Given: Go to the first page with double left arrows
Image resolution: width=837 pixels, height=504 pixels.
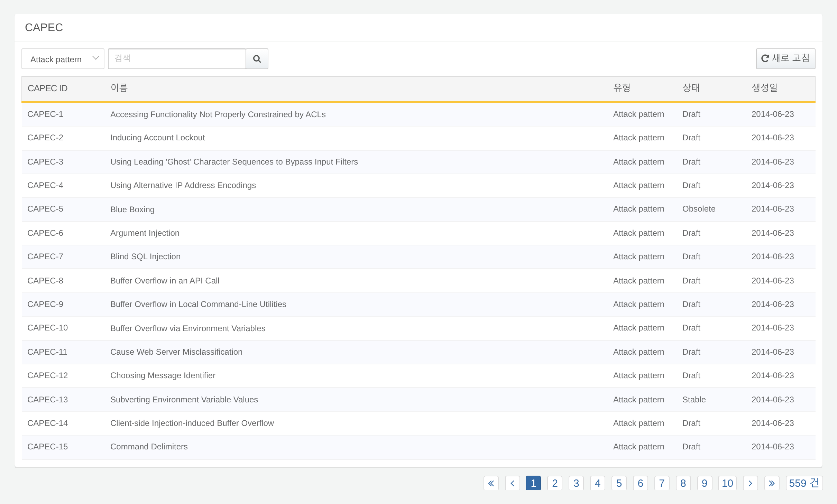Looking at the screenshot, I should pyautogui.click(x=491, y=483).
